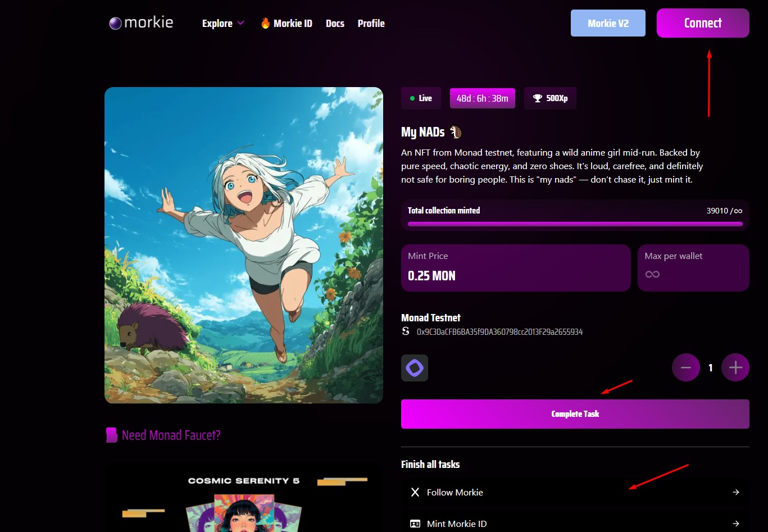
Task: Click the Total collection minted progress bar
Action: (x=575, y=224)
